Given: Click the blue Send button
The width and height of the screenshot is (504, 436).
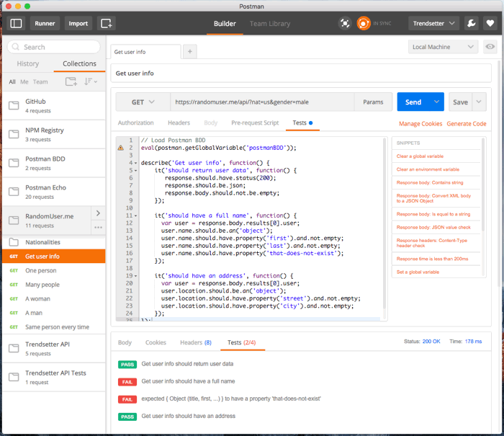Looking at the screenshot, I should [x=413, y=102].
